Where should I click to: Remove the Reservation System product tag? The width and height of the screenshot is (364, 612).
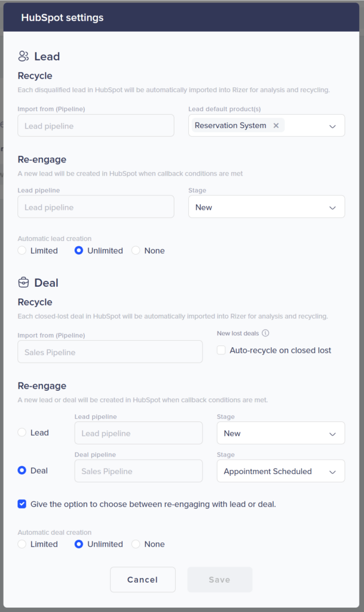pos(276,126)
